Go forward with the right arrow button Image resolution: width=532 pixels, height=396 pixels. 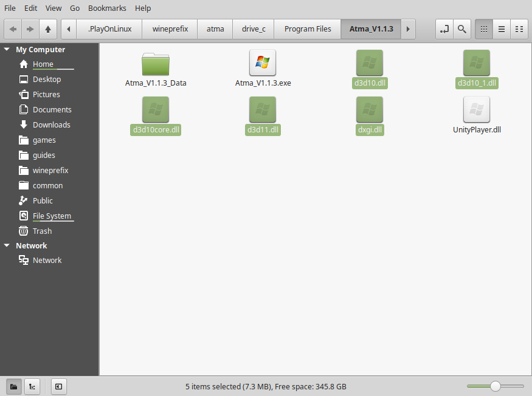(x=30, y=29)
